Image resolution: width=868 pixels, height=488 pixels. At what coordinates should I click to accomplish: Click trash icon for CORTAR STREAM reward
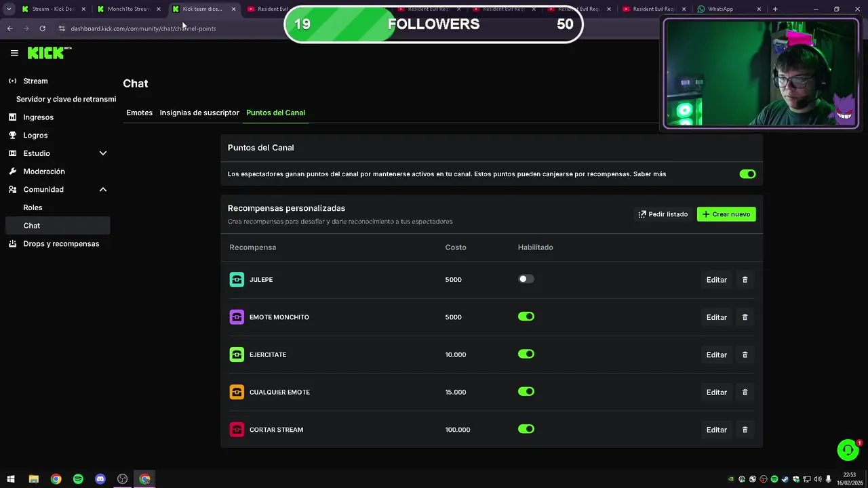[x=745, y=430]
